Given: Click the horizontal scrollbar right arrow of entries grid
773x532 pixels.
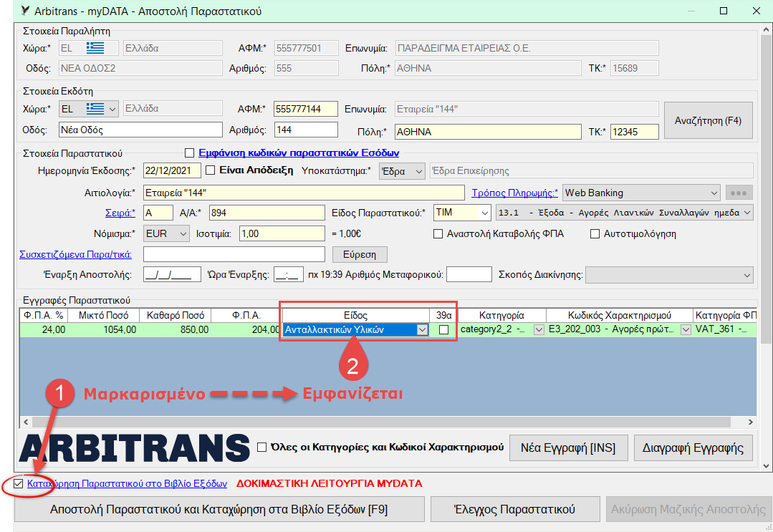Looking at the screenshot, I should point(750,422).
